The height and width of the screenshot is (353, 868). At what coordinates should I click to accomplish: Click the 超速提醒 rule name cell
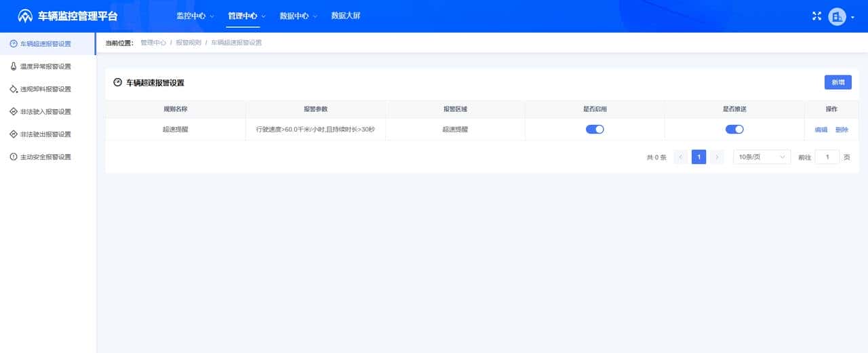176,129
